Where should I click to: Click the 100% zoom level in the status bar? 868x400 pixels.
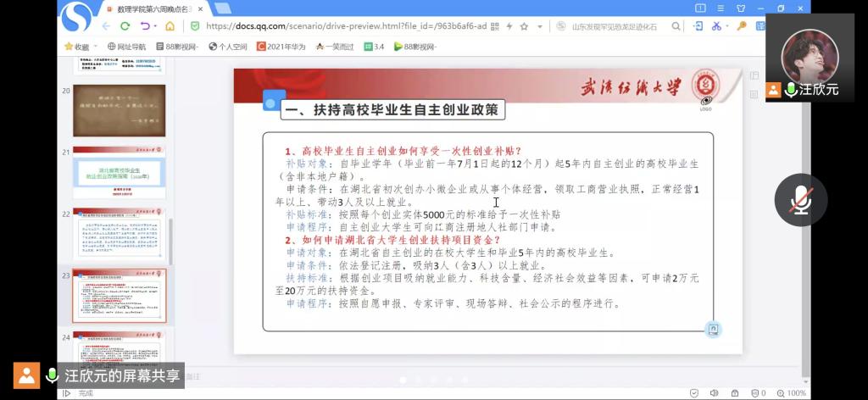(x=796, y=393)
